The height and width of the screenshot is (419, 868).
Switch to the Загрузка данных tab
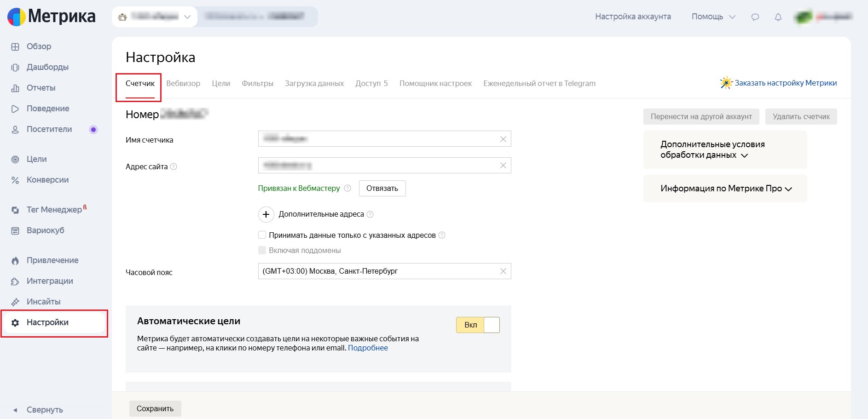pyautogui.click(x=314, y=83)
